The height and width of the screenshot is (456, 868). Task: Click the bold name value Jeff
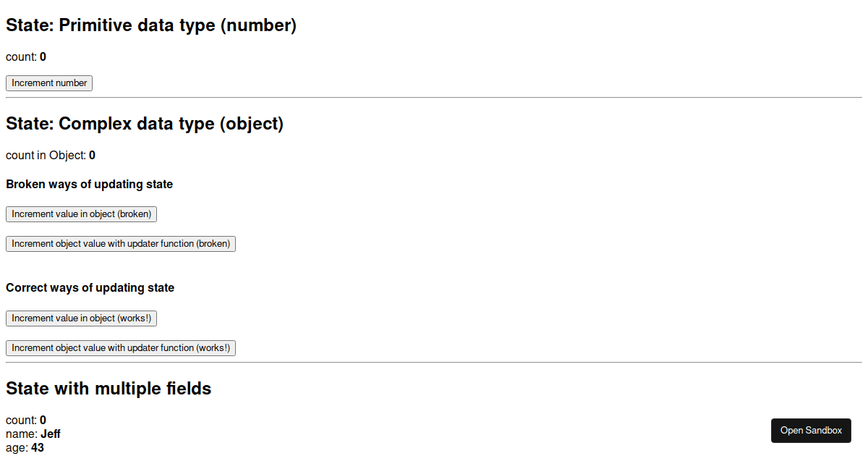tap(51, 434)
